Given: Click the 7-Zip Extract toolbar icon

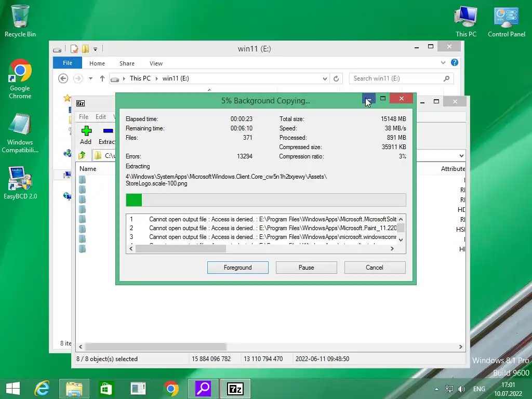Looking at the screenshot, I should click(x=107, y=135).
